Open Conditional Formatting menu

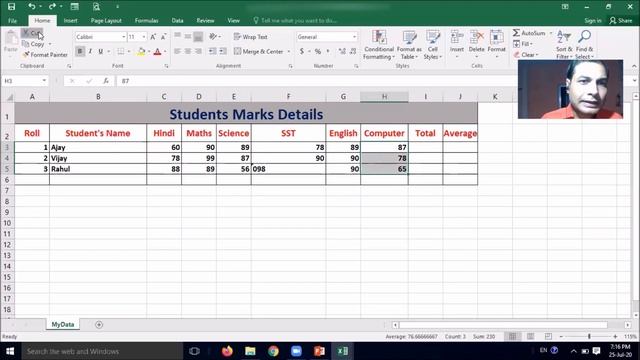[x=379, y=45]
